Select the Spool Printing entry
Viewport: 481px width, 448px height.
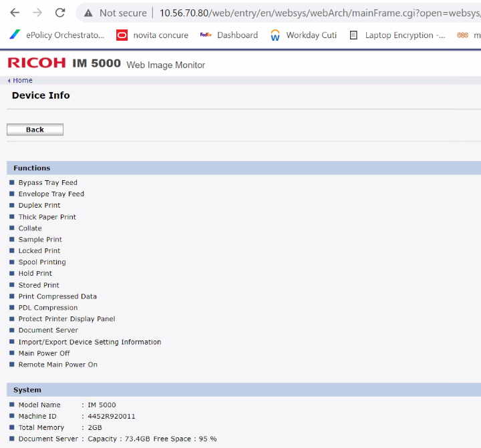pos(42,262)
